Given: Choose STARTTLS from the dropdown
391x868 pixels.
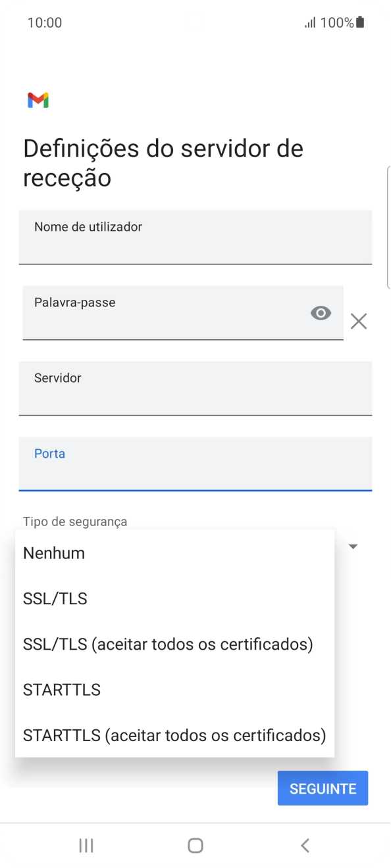Looking at the screenshot, I should [62, 690].
